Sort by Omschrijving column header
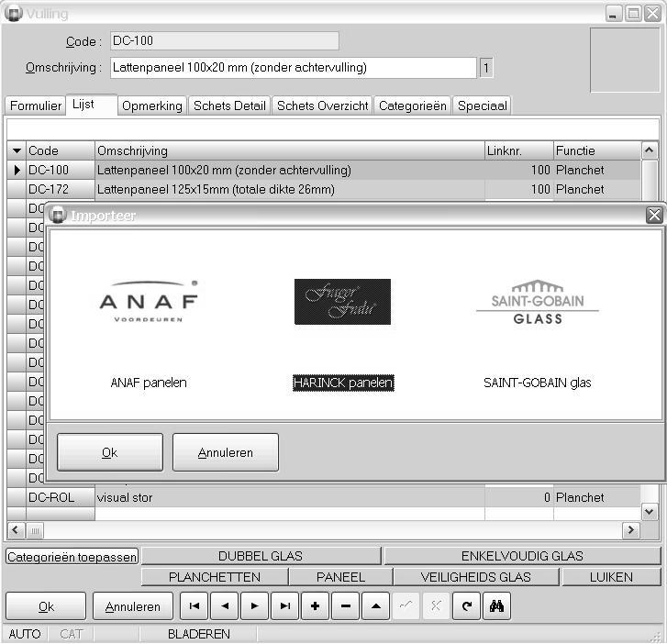This screenshot has height=644, width=667. coord(290,150)
